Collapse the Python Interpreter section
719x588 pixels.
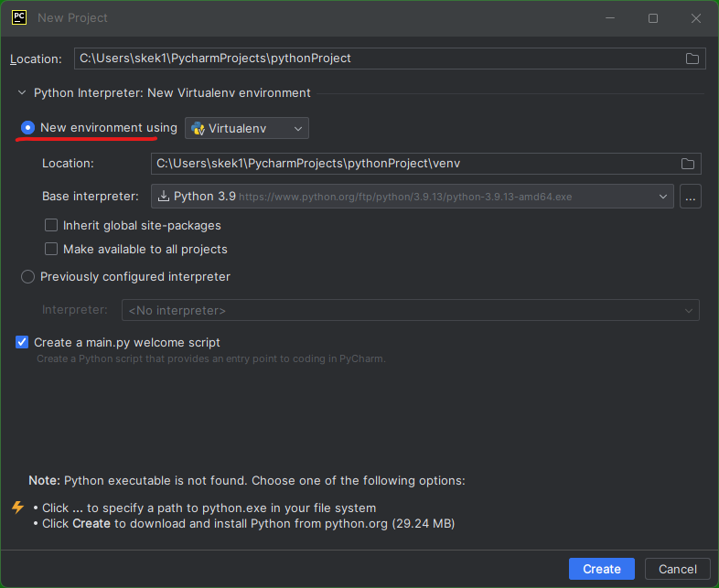[22, 92]
